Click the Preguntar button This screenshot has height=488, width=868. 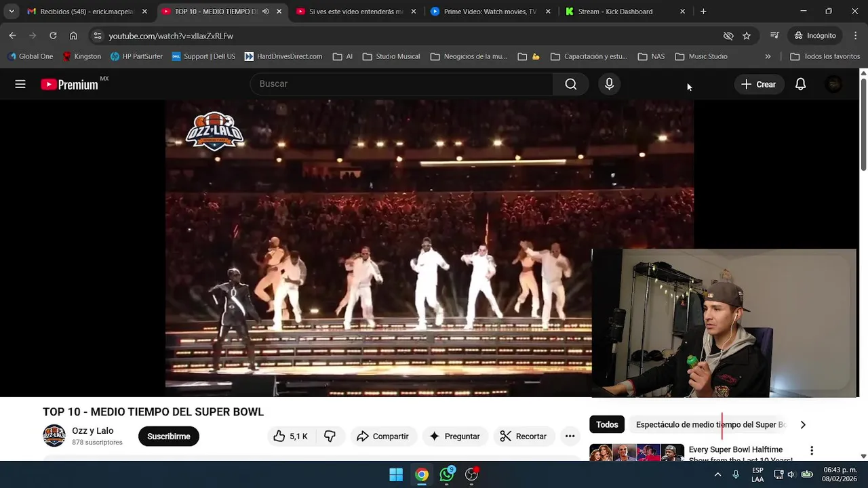[x=455, y=436]
